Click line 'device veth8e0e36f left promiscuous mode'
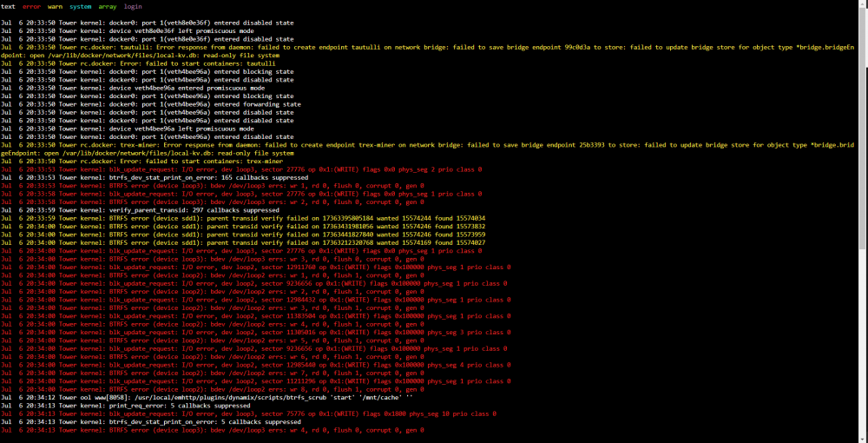This screenshot has width=868, height=443. pos(128,31)
